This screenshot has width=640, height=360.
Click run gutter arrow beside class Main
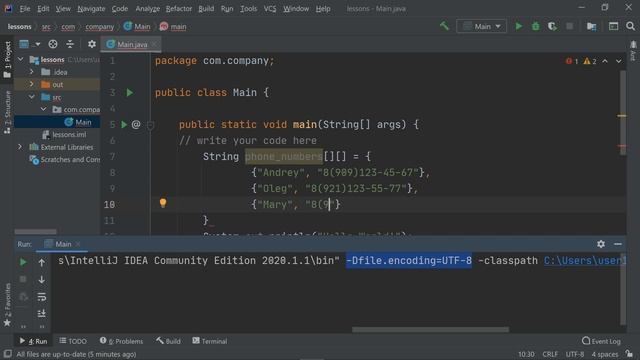129,93
